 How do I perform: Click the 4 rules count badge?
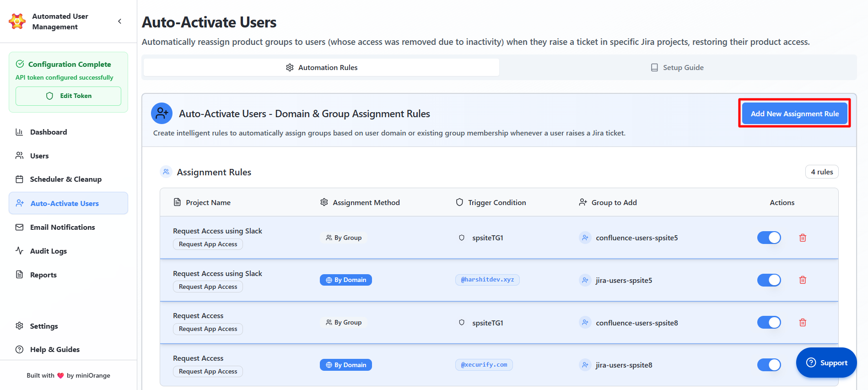822,172
